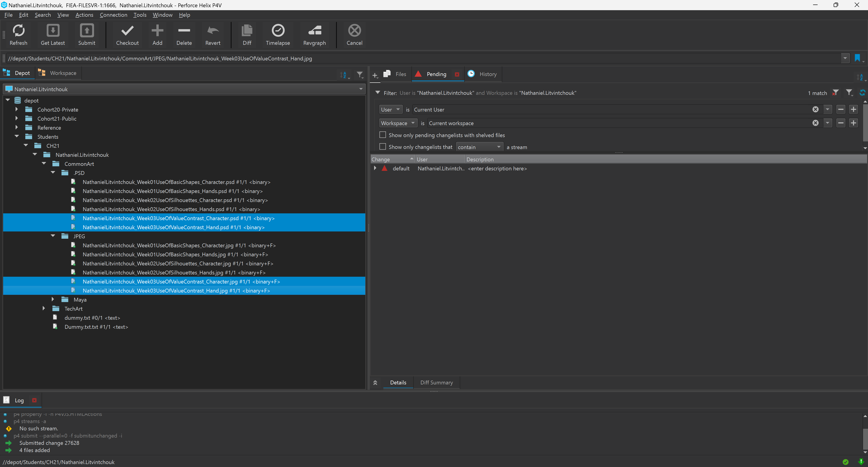This screenshot has height=467, width=868.
Task: Click the Revert arrow icon
Action: tap(213, 31)
